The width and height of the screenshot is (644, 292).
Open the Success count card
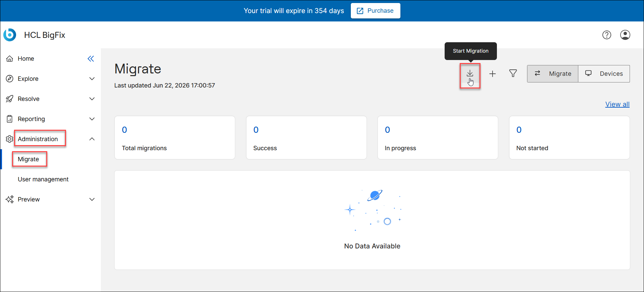306,138
